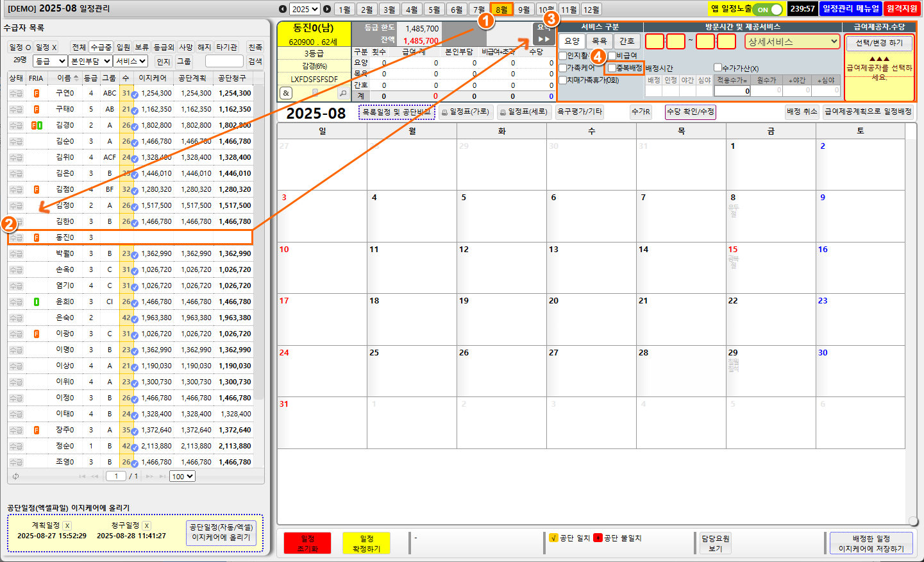Select the 목욕 service type tab

click(599, 41)
